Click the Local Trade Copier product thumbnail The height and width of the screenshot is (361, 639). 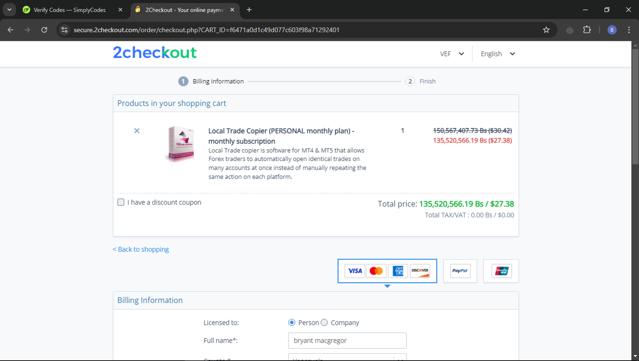181,143
